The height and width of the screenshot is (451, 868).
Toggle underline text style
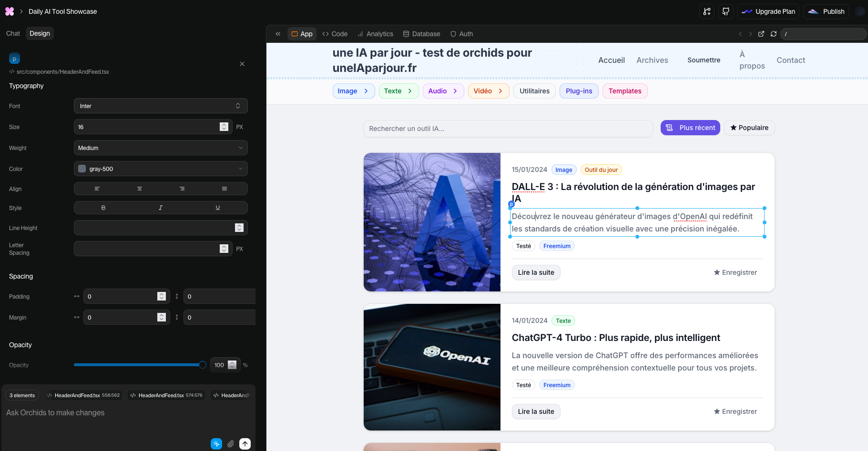click(218, 208)
